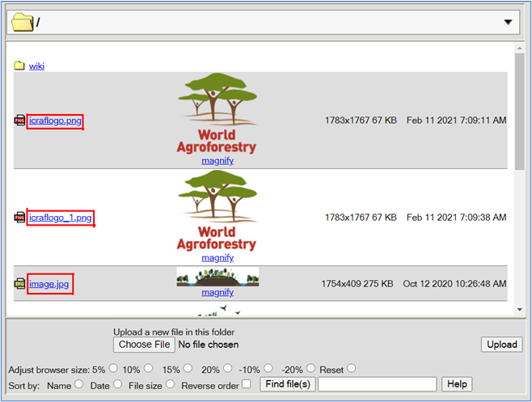
Task: Click PNG file icon beside icraflogo_1.png
Action: [19, 218]
